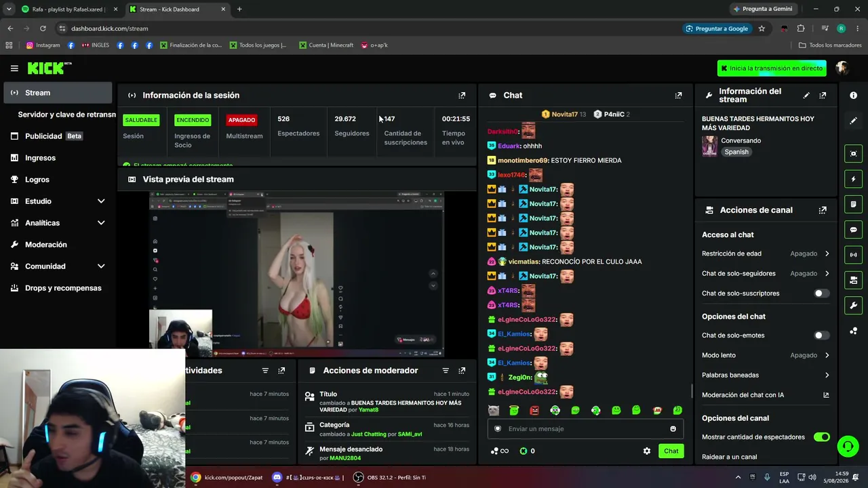The width and height of the screenshot is (868, 488).
Task: Toggle the chat bubble widget in the right sidebar
Action: [x=853, y=230]
